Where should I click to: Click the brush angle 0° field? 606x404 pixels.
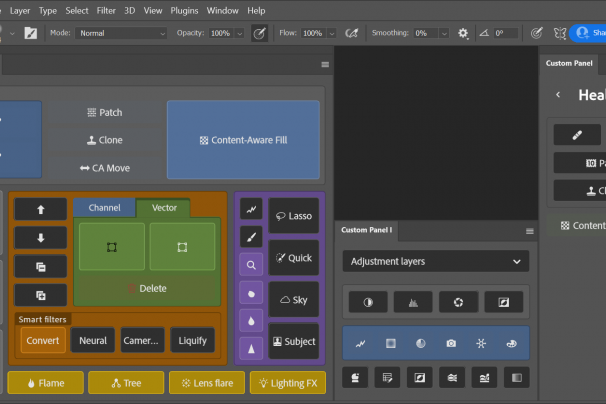(x=505, y=33)
